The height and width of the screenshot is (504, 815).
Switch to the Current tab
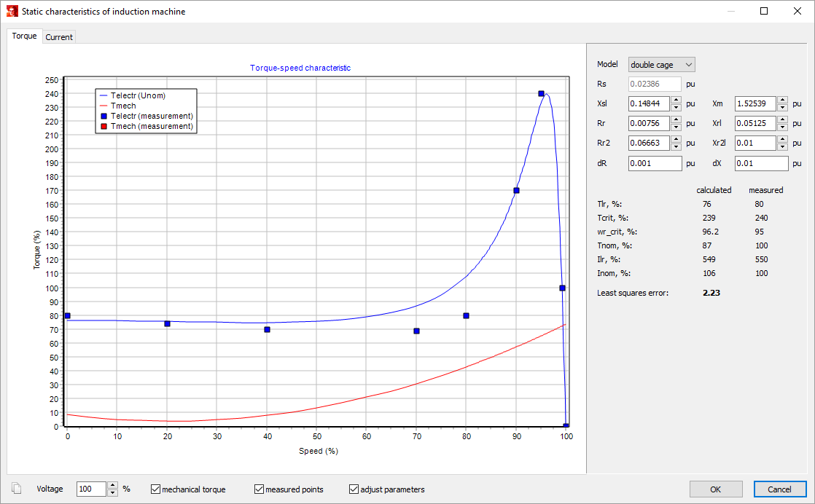[x=59, y=37]
